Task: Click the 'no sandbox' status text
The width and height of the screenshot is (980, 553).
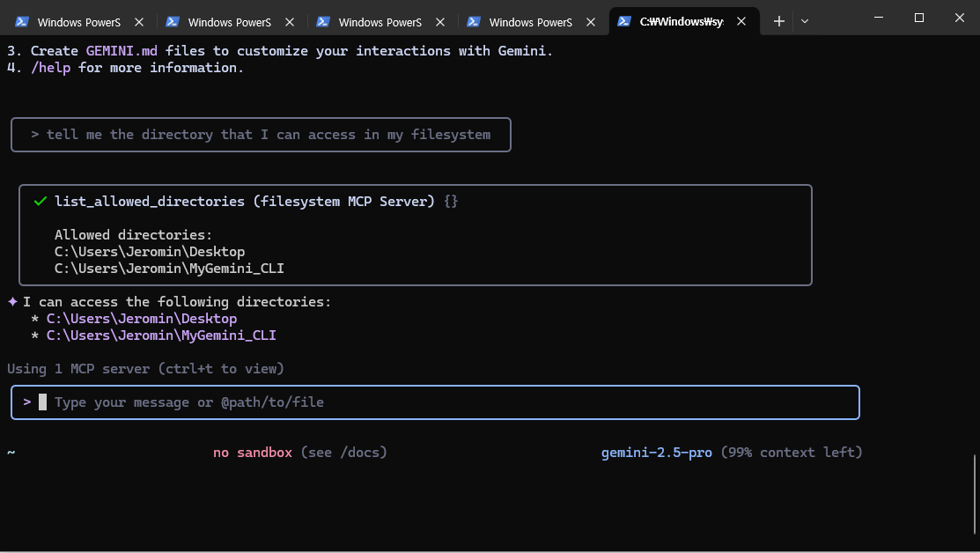Action: [x=253, y=453]
